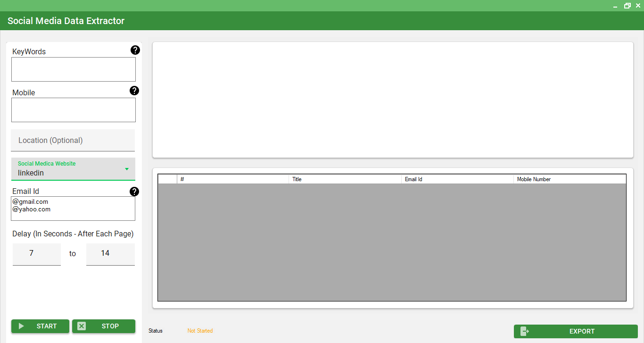Click the EXPORT button

(x=582, y=331)
